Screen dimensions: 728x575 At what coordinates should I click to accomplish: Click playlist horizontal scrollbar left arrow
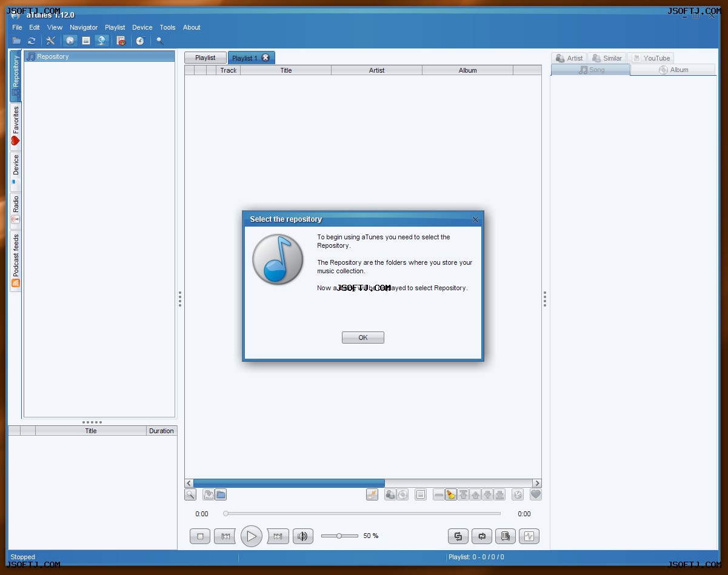189,483
